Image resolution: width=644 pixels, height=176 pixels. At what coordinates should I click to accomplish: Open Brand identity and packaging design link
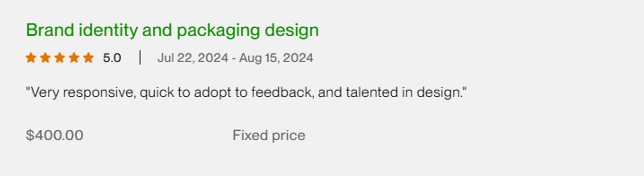click(172, 31)
